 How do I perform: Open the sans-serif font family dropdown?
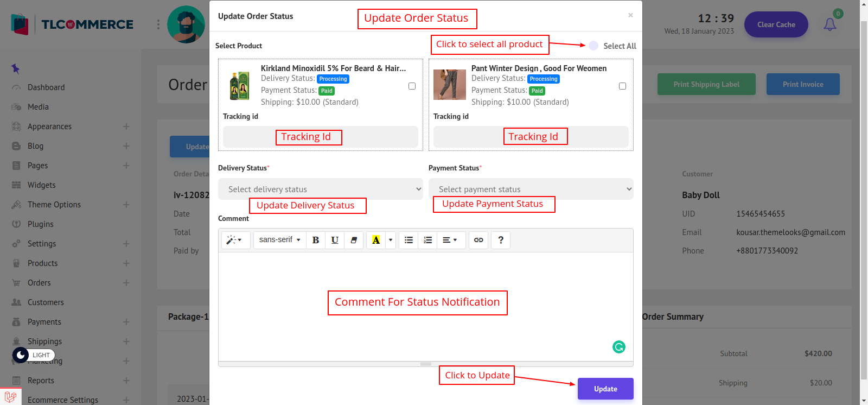pyautogui.click(x=279, y=240)
